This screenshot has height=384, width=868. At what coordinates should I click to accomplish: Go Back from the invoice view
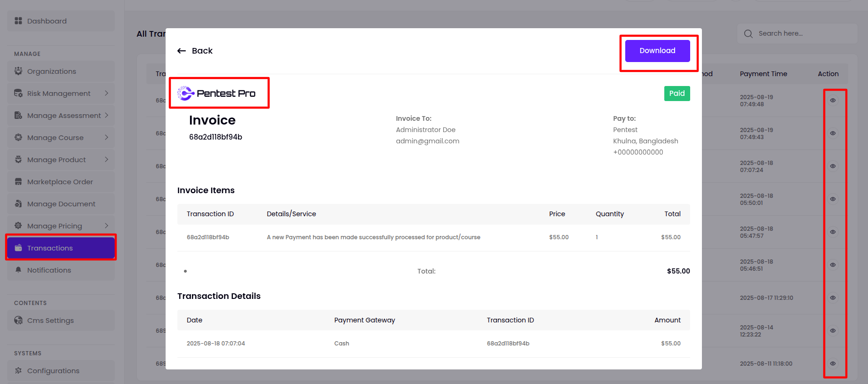click(x=195, y=51)
